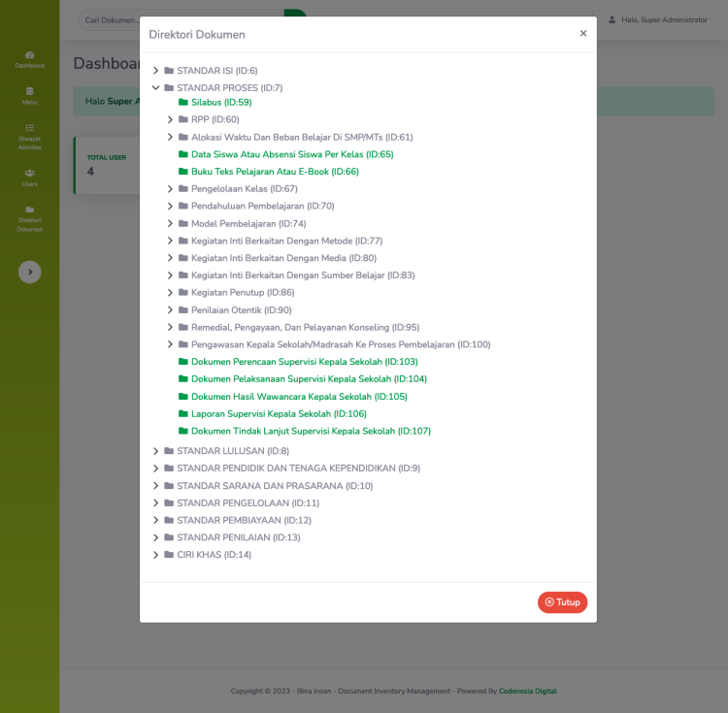The image size is (728, 713).
Task: Expand Penilaian Otentik (ID:90) chevron
Action: coord(170,310)
